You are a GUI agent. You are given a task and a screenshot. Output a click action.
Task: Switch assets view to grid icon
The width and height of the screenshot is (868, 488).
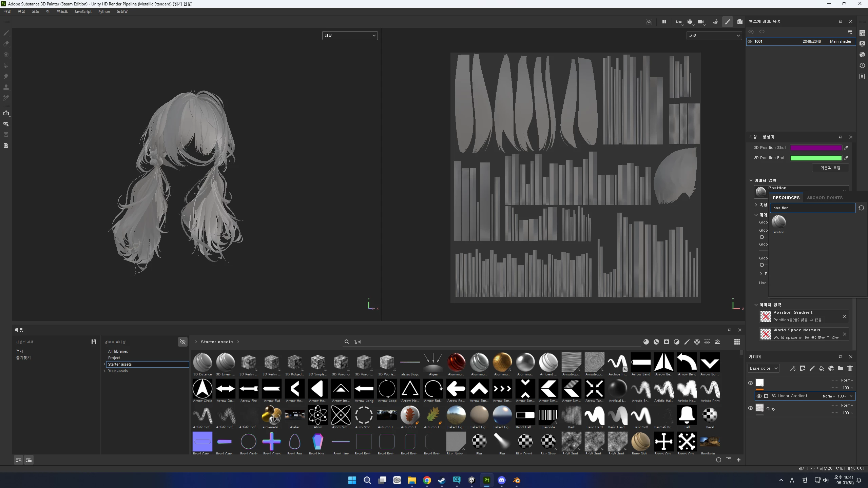[x=737, y=342]
